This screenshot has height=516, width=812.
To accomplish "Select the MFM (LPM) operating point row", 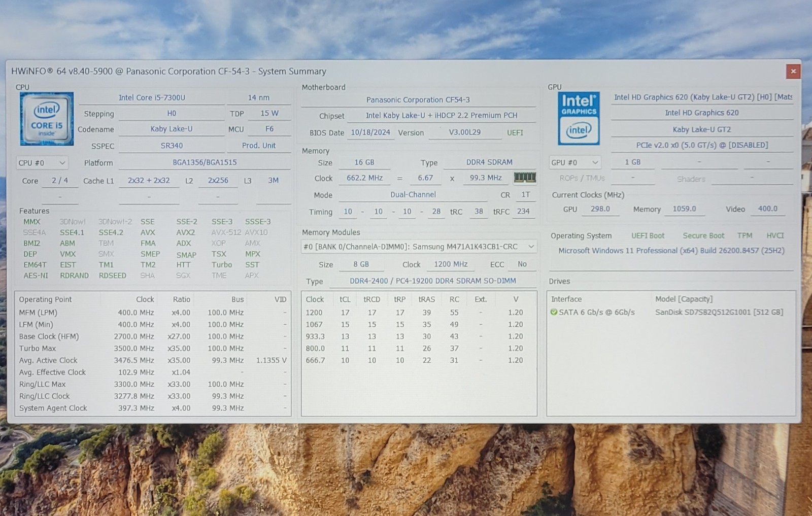I will [x=153, y=313].
